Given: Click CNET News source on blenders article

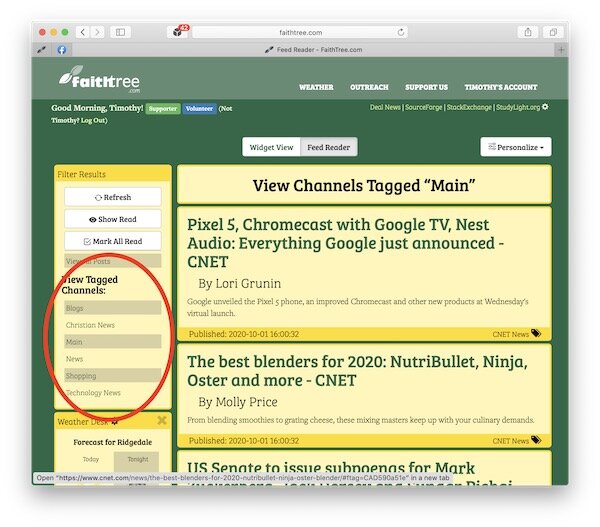Looking at the screenshot, I should point(510,441).
